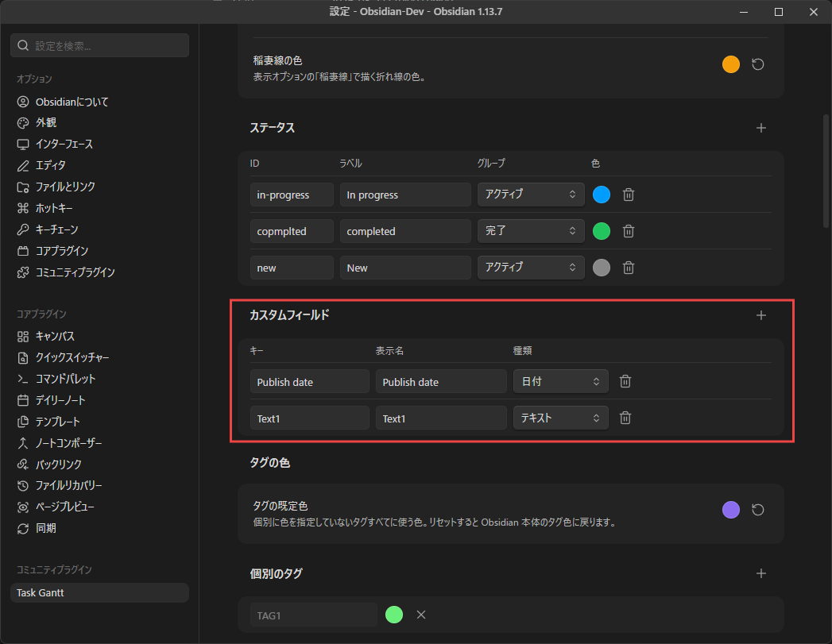Edit the Publish date key field

pos(309,382)
